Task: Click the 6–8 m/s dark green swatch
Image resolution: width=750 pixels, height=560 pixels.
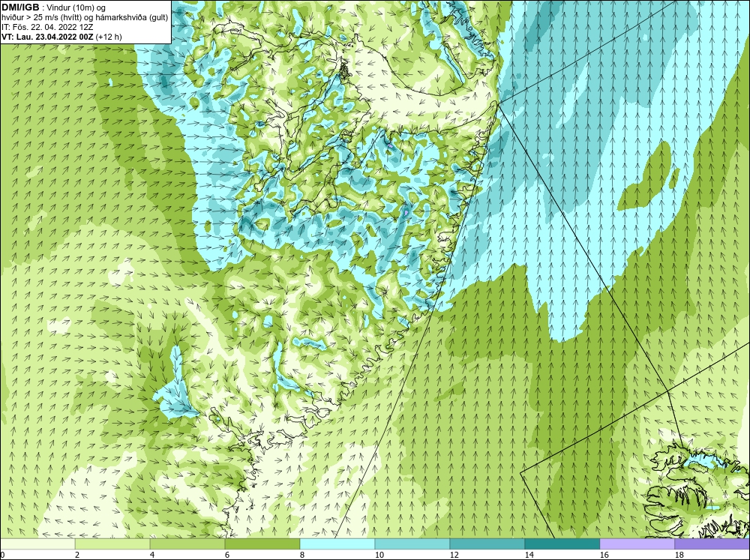Action: pyautogui.click(x=262, y=544)
